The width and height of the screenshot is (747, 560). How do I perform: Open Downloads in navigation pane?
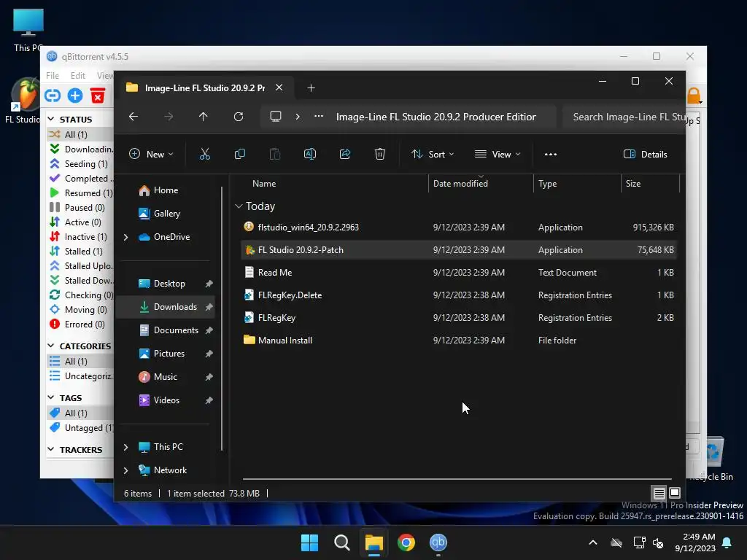tap(166, 307)
